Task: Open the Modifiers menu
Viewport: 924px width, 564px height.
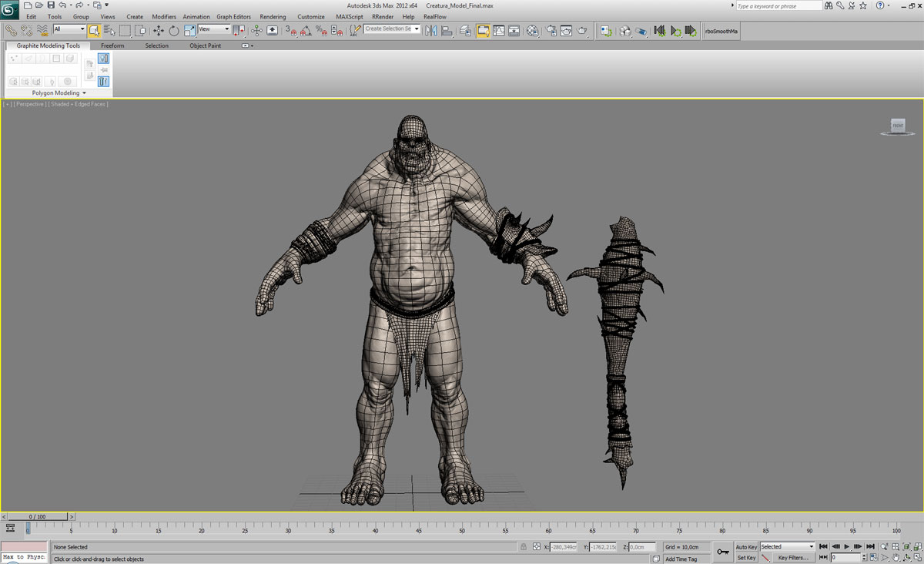Action: [164, 16]
